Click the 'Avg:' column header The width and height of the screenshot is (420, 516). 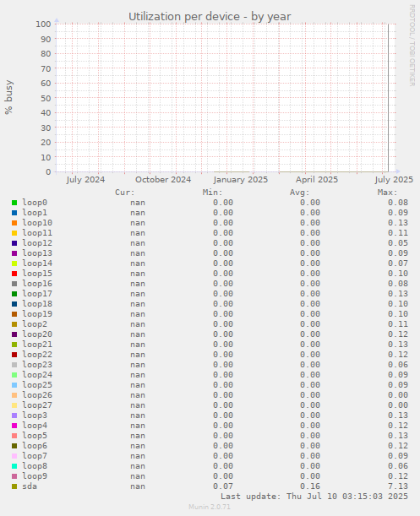[x=300, y=193]
